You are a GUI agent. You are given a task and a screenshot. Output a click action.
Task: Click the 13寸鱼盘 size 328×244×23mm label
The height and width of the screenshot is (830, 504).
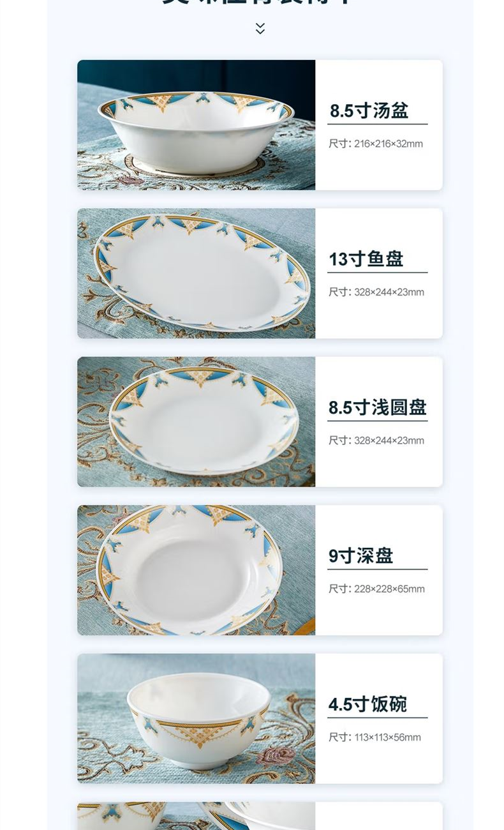(x=376, y=292)
